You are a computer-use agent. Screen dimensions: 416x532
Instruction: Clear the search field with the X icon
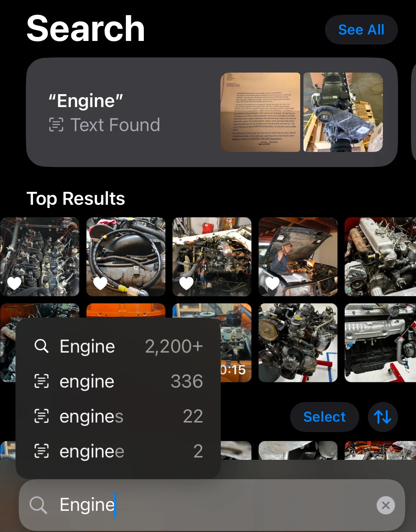click(385, 505)
